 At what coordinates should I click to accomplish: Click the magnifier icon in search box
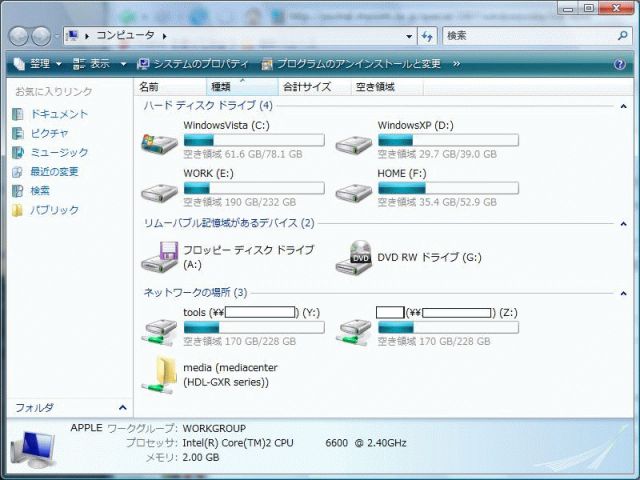click(622, 36)
